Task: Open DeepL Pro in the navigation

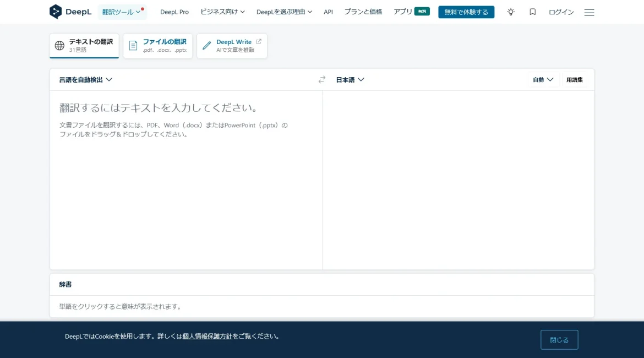Action: [174, 12]
